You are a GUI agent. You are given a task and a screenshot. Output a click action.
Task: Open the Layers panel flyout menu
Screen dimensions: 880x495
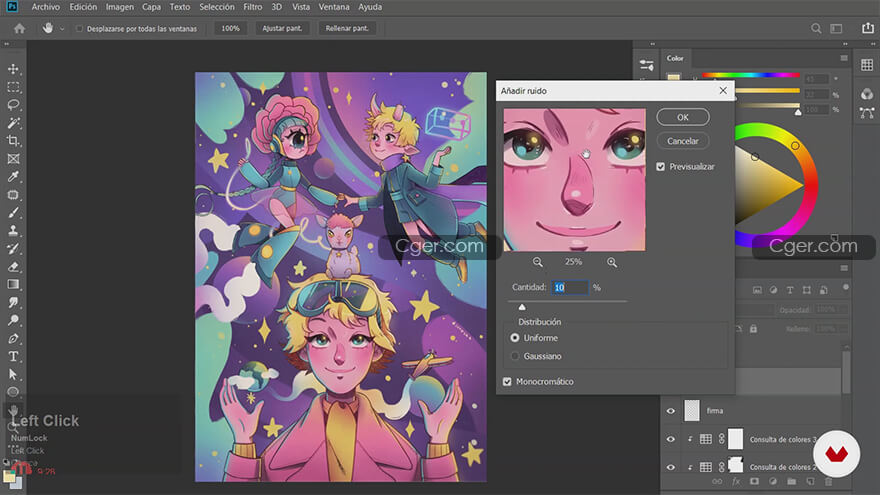click(x=844, y=268)
